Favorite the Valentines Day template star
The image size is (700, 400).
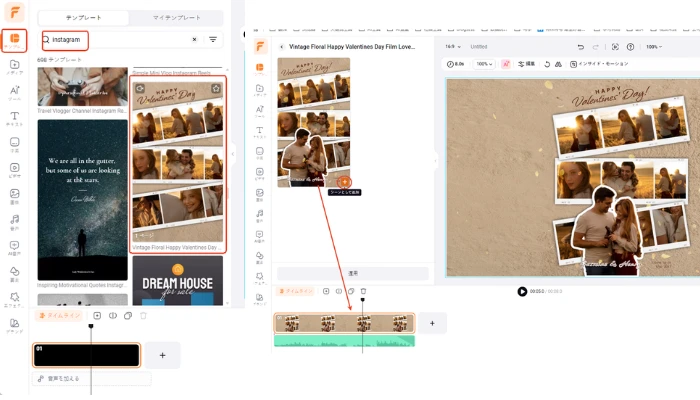[x=215, y=89]
